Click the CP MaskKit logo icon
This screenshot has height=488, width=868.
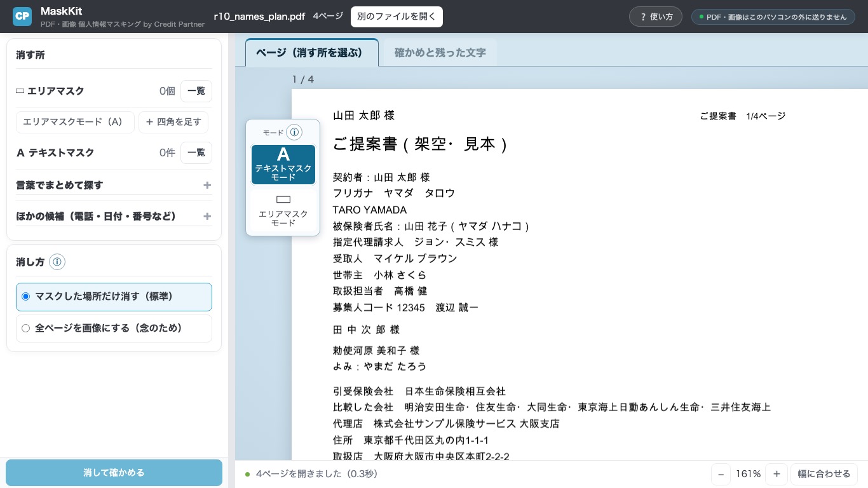coord(22,17)
